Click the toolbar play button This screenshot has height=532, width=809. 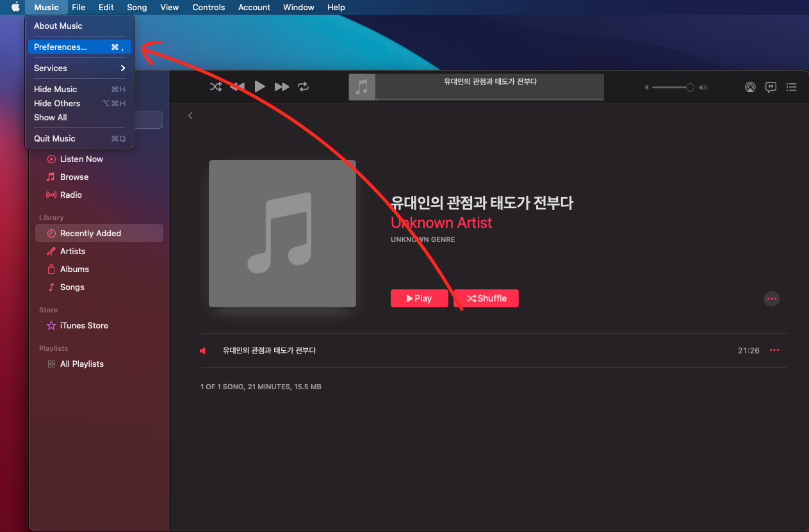click(259, 86)
